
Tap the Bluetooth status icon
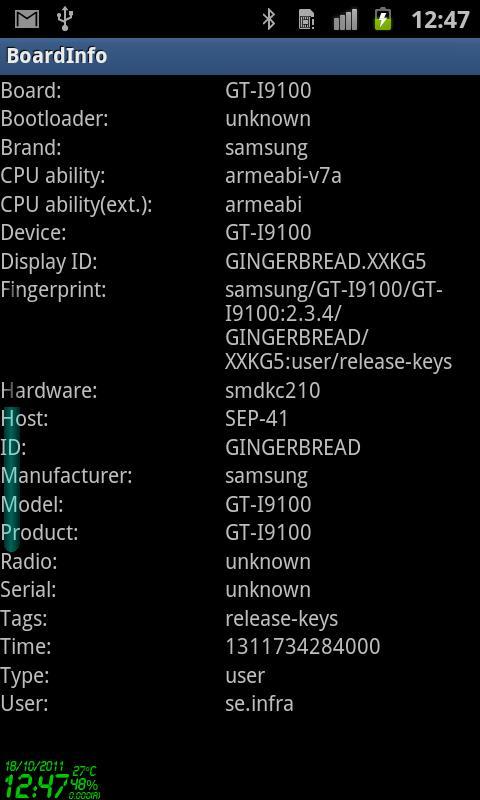coord(269,20)
